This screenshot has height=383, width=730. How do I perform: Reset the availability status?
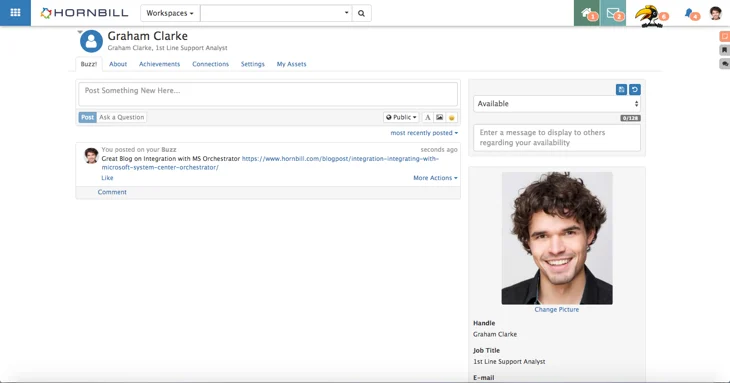[635, 89]
